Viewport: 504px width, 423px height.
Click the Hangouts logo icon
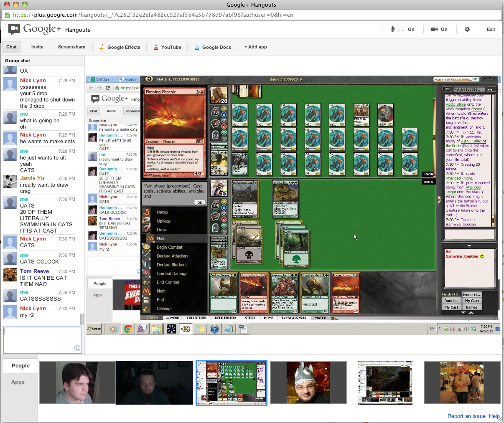[x=14, y=29]
